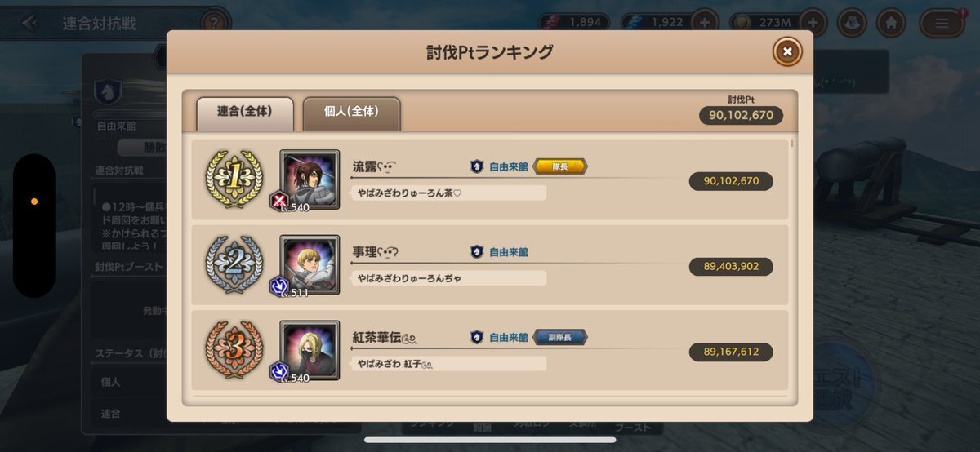Add coins with plus beside 273M
The height and width of the screenshot is (452, 980).
coord(813,22)
